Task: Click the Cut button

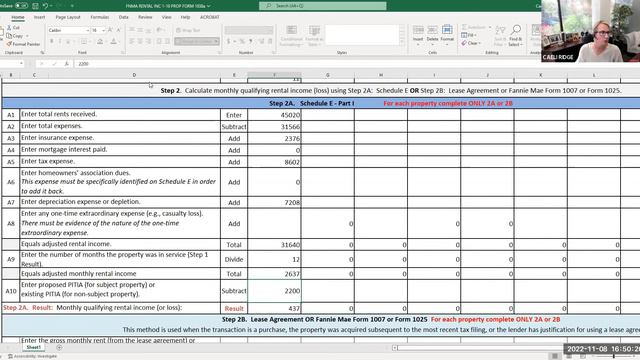Action: 13,27
